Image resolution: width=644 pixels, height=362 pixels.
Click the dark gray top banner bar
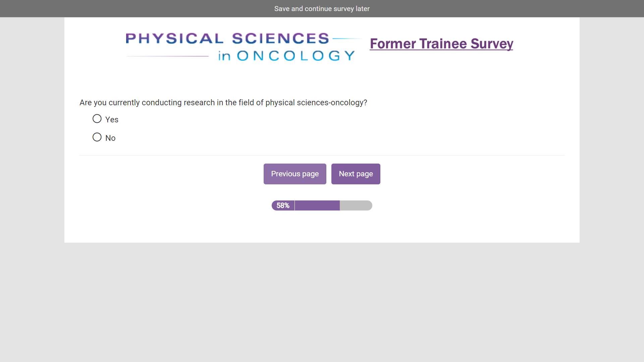(134, 9)
